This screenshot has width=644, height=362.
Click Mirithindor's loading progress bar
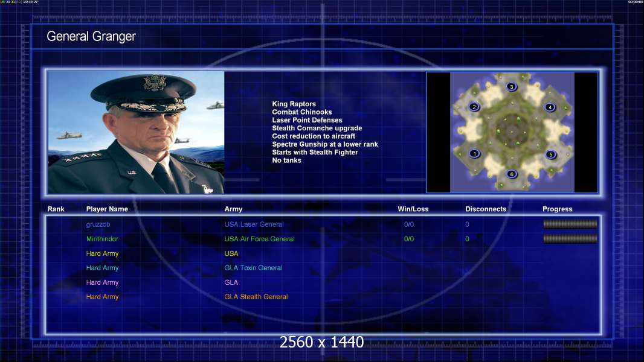click(x=570, y=238)
